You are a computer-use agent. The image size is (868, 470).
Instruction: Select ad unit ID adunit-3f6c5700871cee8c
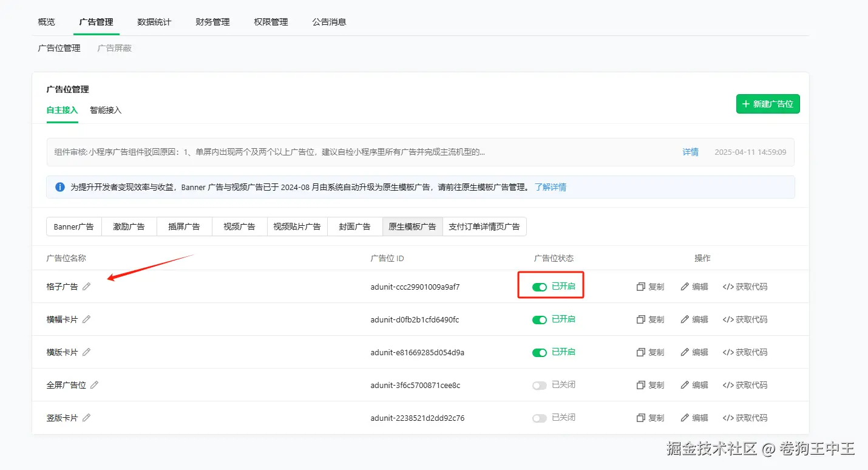point(415,385)
